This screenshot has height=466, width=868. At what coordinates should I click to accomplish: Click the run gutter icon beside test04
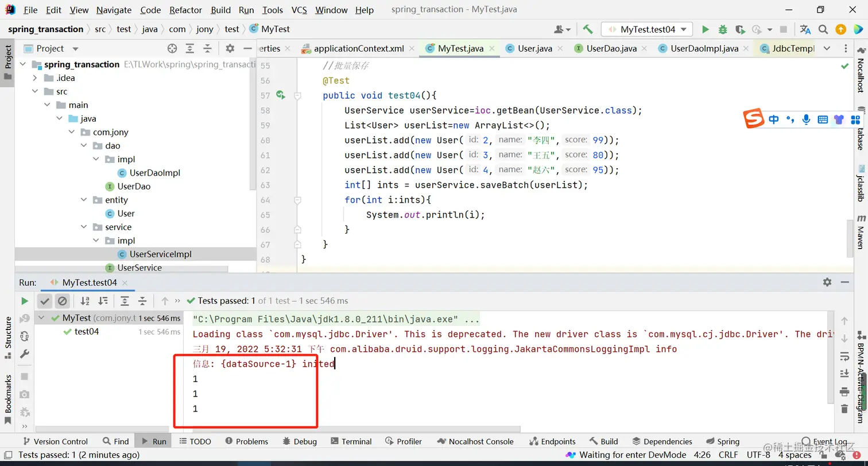[x=280, y=95]
